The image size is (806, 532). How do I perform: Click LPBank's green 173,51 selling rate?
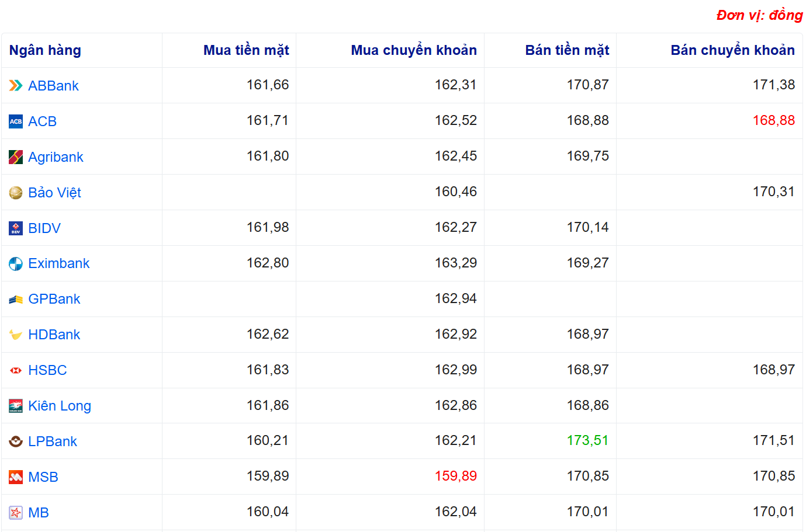pos(587,440)
